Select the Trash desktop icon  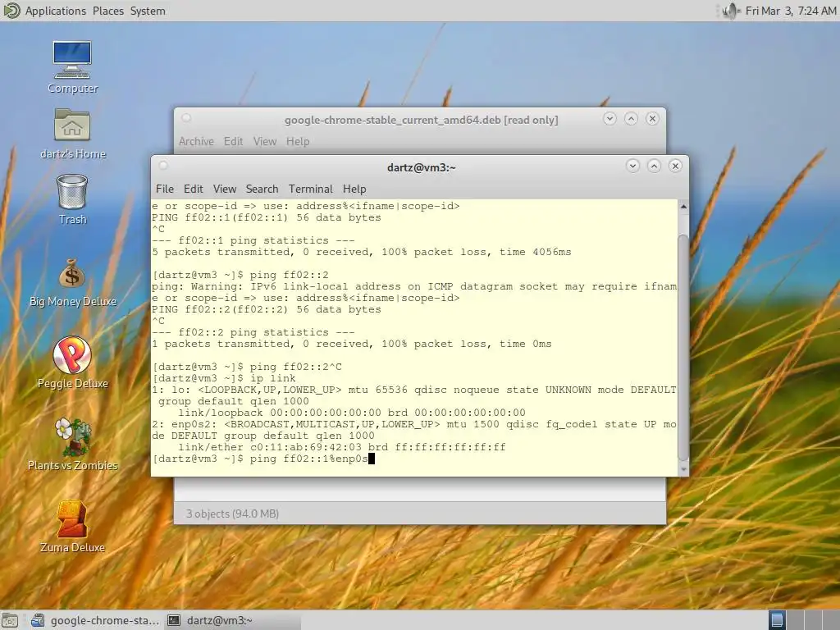click(x=72, y=191)
